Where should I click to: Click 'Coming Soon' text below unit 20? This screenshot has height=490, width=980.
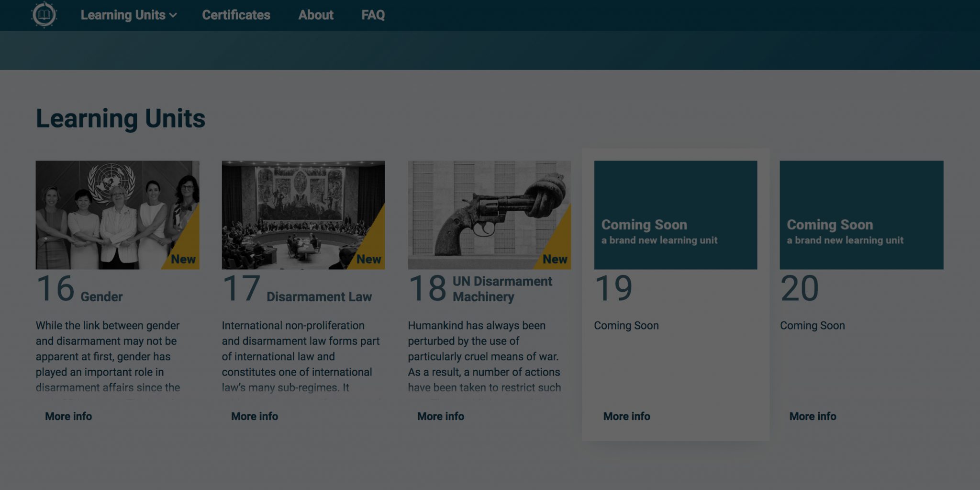pos(813,326)
